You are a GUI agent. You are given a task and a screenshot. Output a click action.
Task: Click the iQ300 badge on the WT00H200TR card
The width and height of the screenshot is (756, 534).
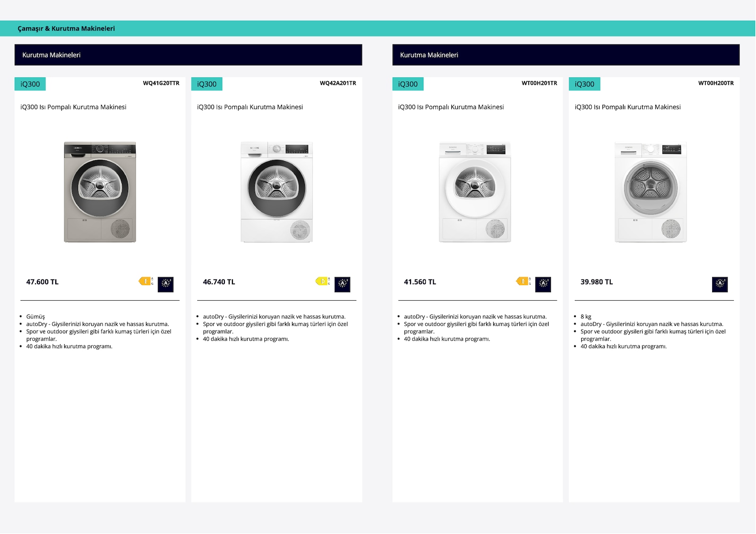tap(584, 84)
